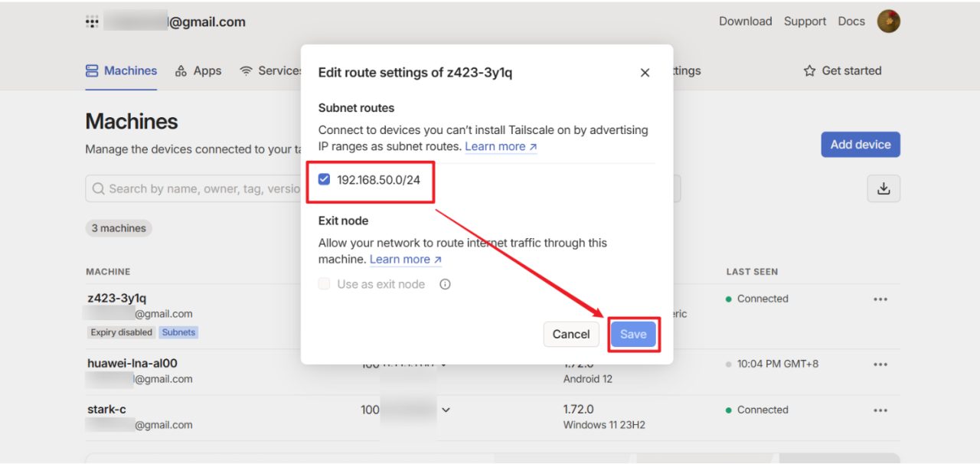Close the edit route settings dialog
Screen dimensions: 980x464
point(645,73)
